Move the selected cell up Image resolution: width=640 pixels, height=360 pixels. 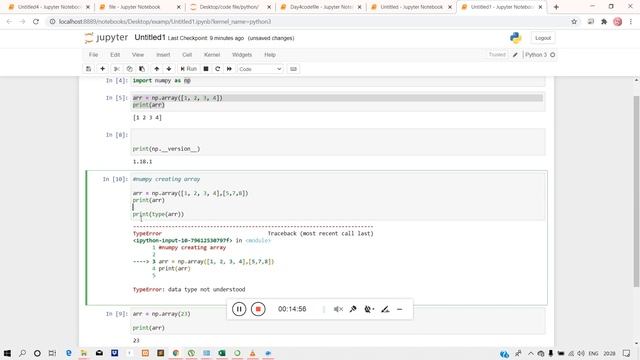[x=157, y=69]
